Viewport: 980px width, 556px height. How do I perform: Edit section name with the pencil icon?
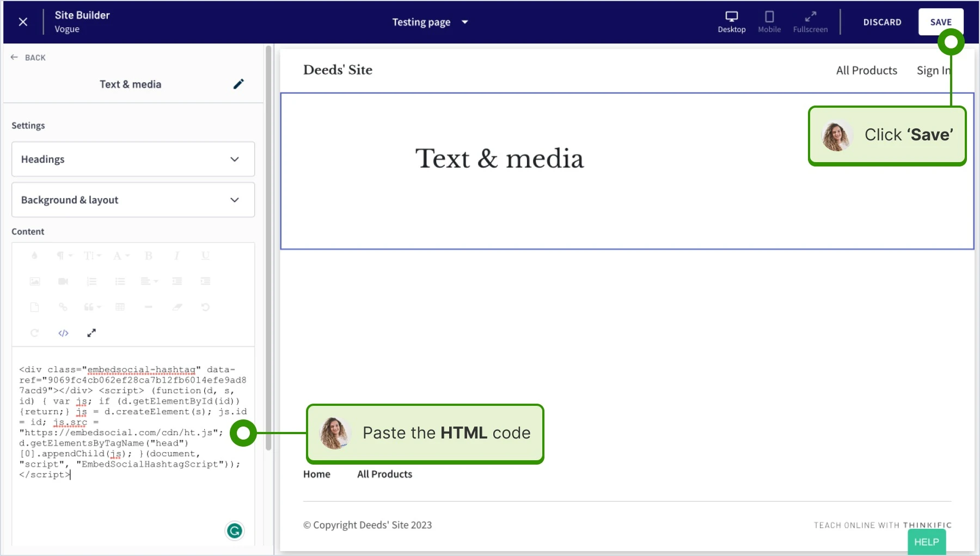point(238,84)
